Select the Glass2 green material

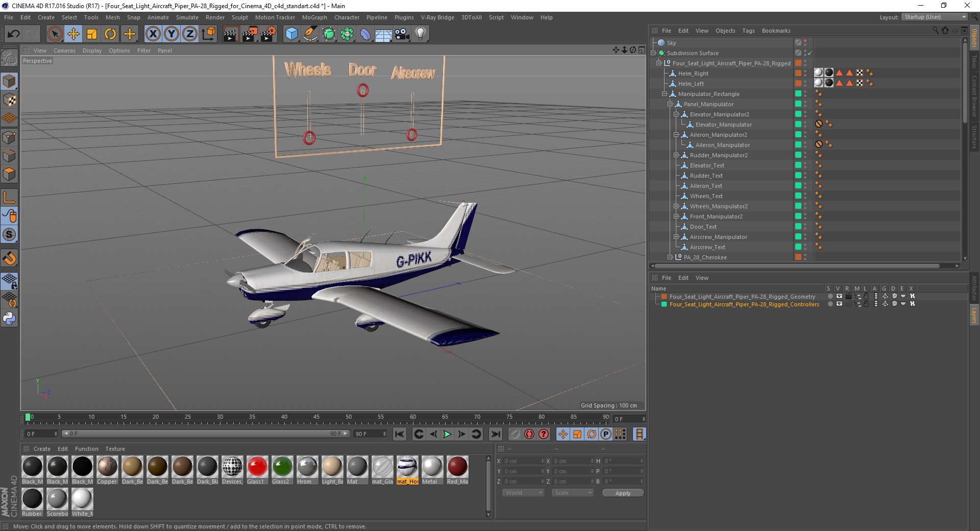coord(282,470)
